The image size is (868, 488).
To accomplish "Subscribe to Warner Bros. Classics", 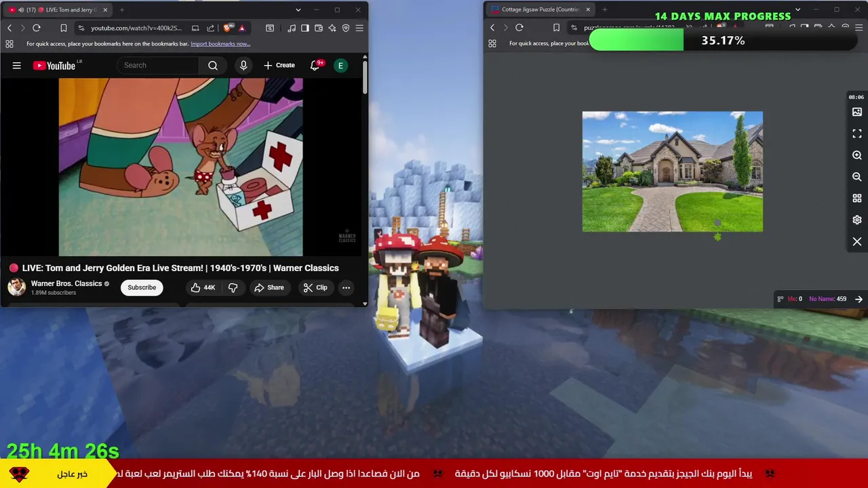I will 142,287.
